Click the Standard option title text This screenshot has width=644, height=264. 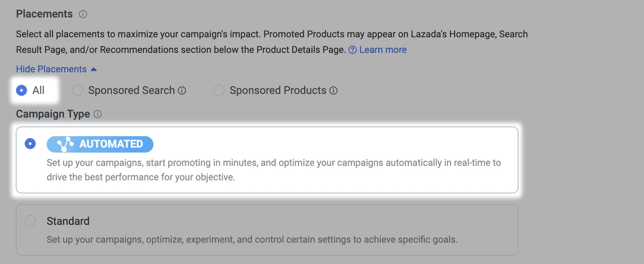(68, 221)
